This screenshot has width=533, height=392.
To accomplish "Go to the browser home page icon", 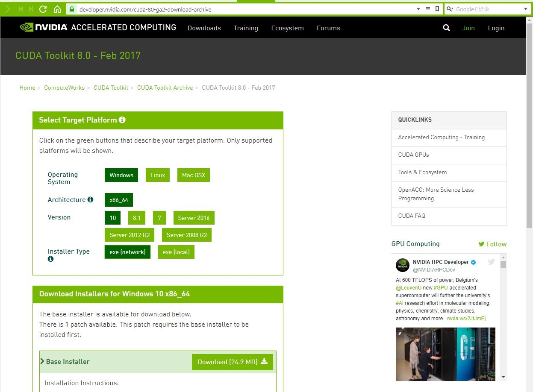I will (57, 9).
